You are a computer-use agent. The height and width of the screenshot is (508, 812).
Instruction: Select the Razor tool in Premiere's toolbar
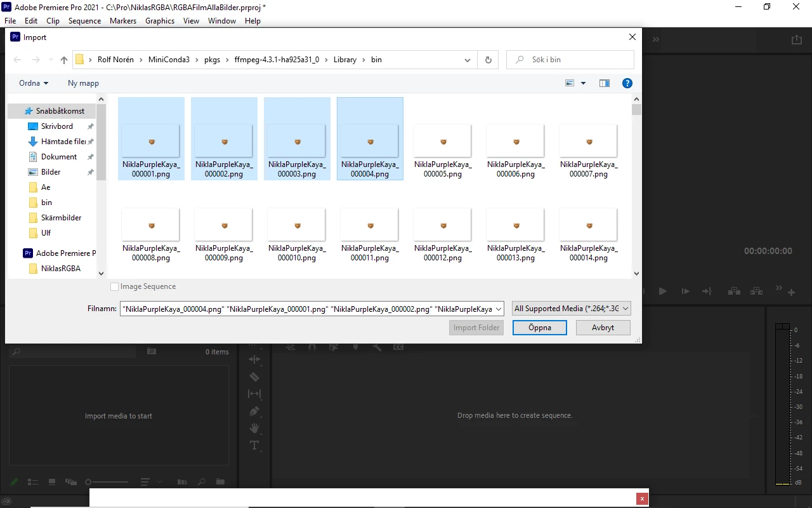coord(254,377)
